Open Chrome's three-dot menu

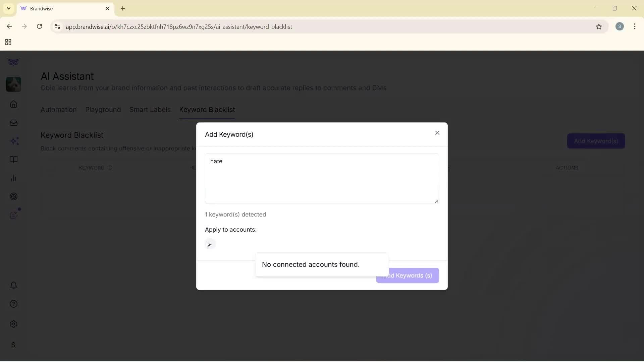coord(635,26)
